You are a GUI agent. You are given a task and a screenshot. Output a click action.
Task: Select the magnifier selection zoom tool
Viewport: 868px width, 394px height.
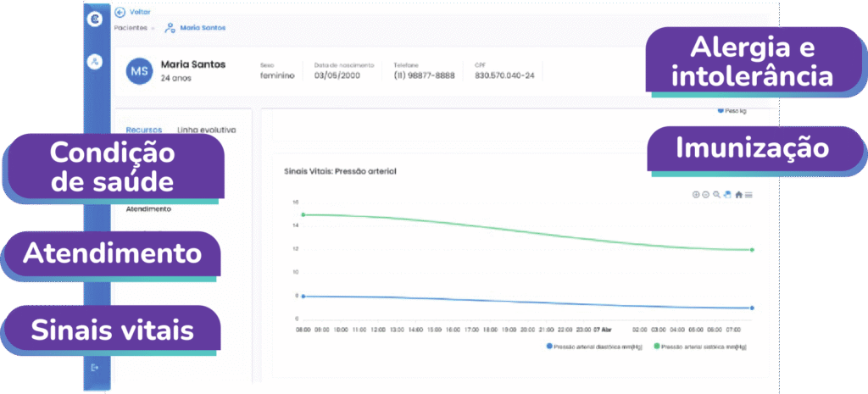(x=717, y=195)
